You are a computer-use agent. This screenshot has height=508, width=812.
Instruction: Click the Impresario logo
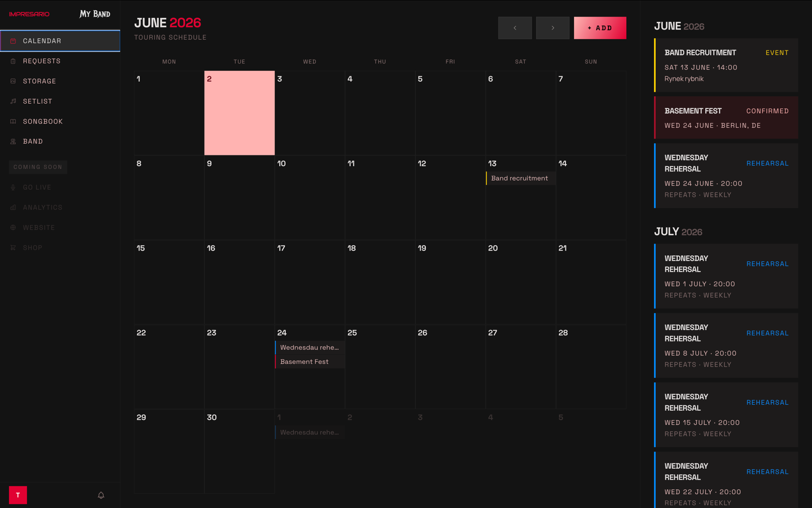click(30, 14)
